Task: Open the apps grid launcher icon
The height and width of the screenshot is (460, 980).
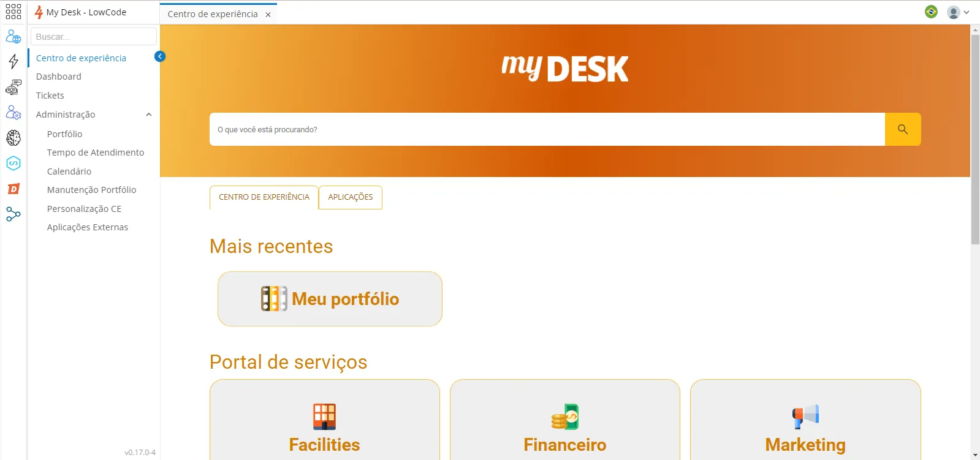Action: 13,12
